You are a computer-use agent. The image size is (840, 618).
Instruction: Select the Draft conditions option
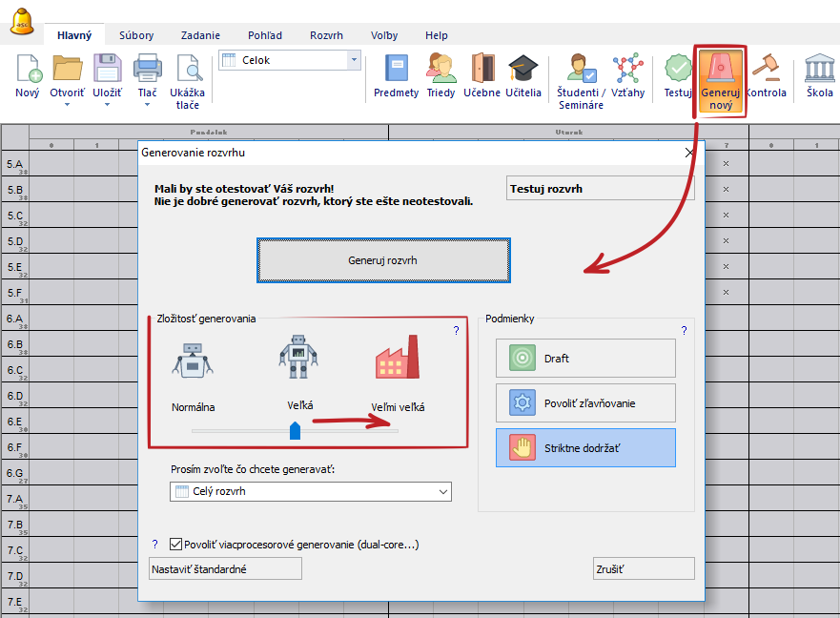pos(585,359)
